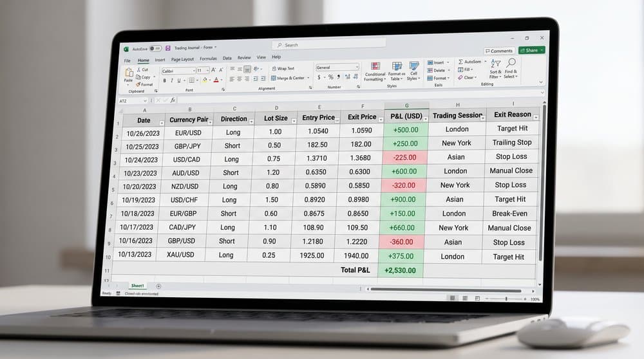Image resolution: width=644 pixels, height=359 pixels.
Task: Switch to Normal view in status bar
Action: 452,298
